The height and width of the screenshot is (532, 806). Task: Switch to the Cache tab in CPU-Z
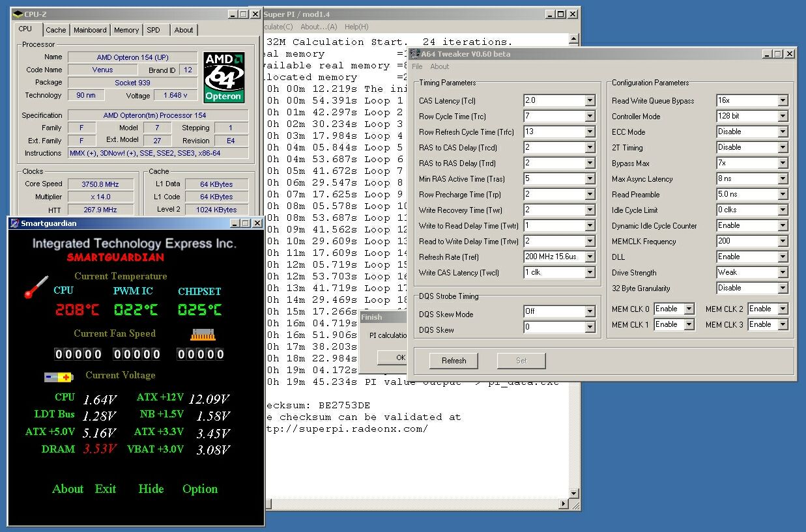pyautogui.click(x=56, y=30)
